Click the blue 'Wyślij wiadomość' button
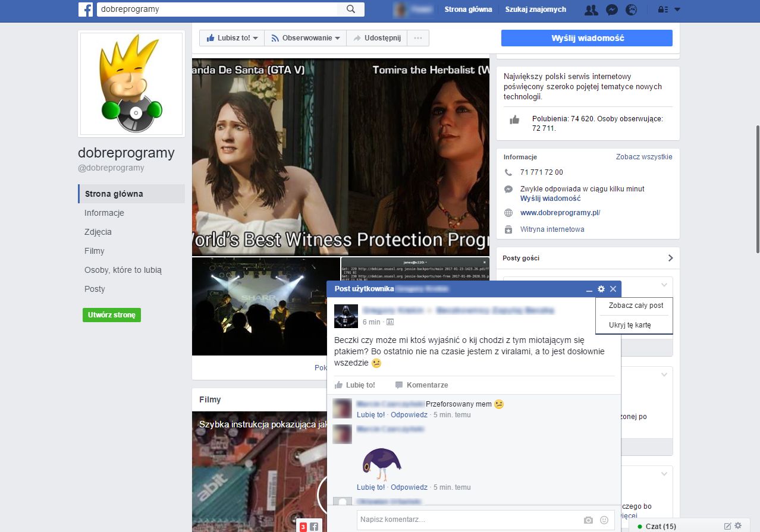The width and height of the screenshot is (760, 532). tap(587, 38)
